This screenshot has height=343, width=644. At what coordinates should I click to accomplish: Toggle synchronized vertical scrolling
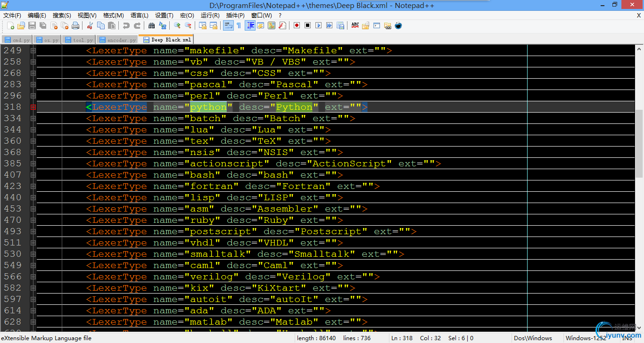coord(203,25)
